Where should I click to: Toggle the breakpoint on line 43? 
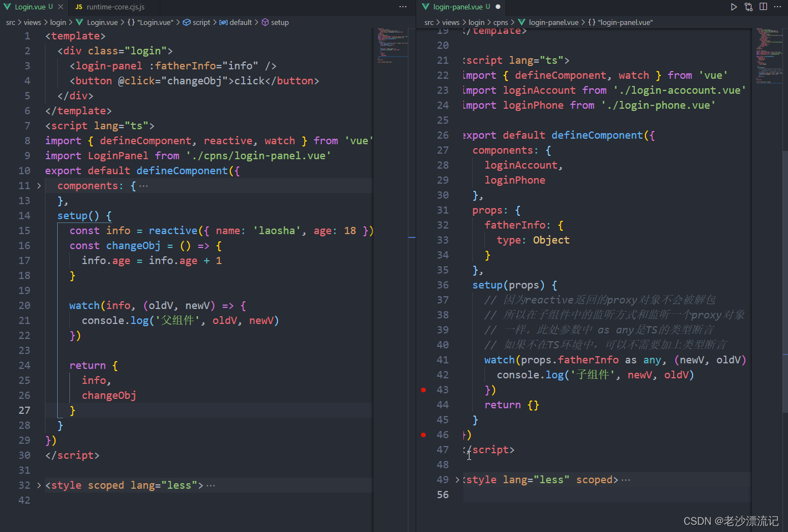tap(423, 390)
